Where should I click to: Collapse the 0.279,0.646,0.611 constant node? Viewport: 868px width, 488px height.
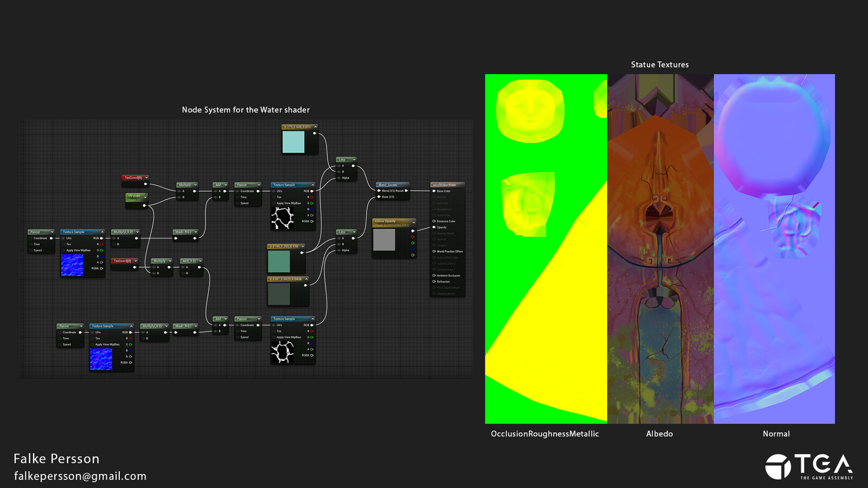315,127
